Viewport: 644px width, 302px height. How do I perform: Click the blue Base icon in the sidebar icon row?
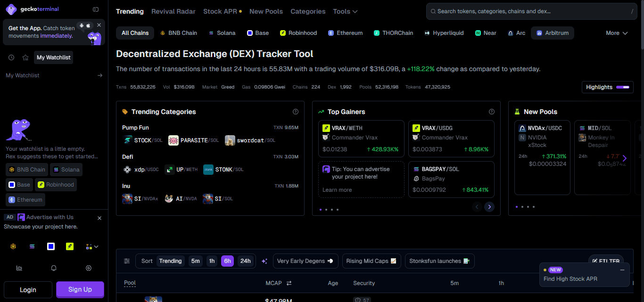click(51, 246)
